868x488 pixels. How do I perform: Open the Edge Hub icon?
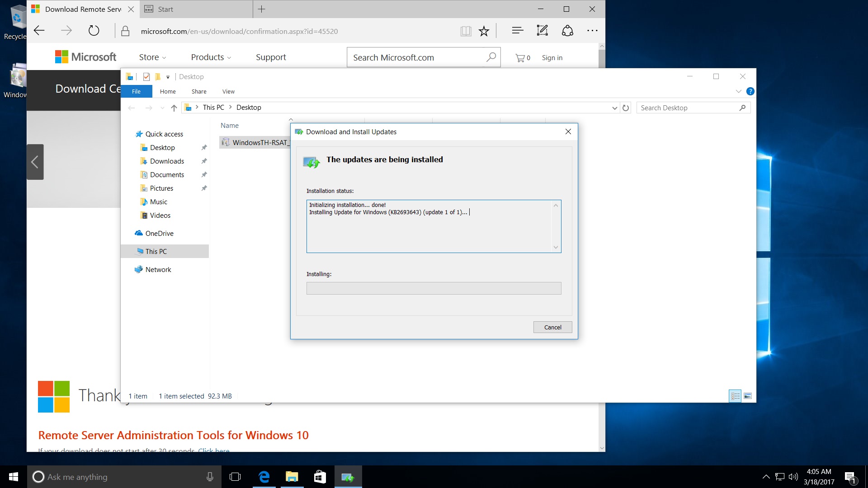click(x=518, y=31)
